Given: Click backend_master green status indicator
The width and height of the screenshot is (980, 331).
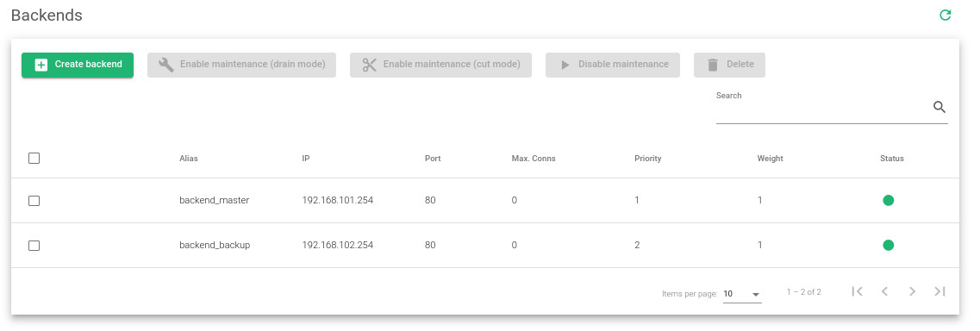Looking at the screenshot, I should pyautogui.click(x=888, y=201).
